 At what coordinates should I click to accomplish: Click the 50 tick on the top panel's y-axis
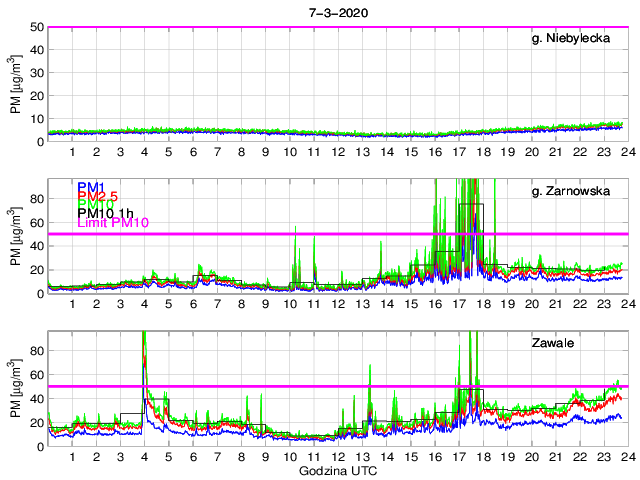click(x=37, y=27)
